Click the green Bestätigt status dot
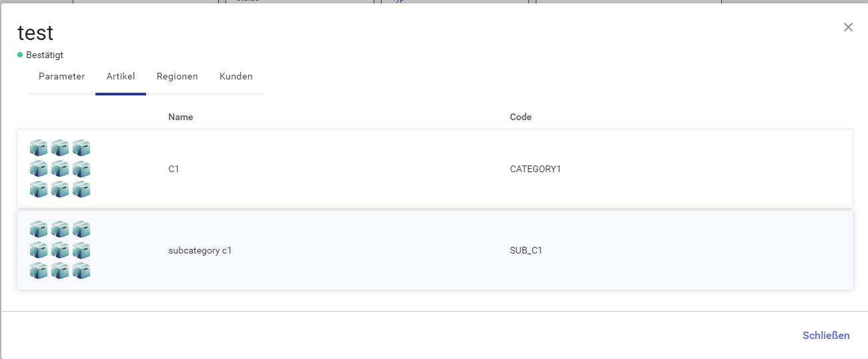 coord(20,55)
